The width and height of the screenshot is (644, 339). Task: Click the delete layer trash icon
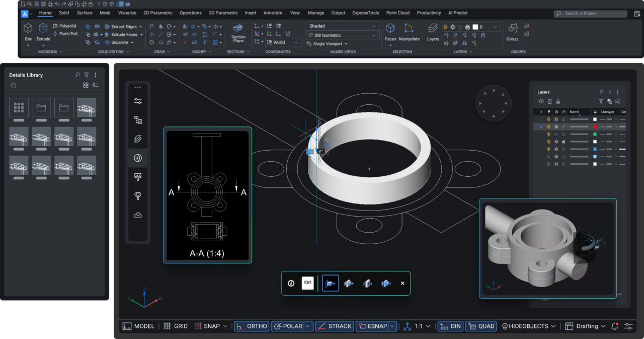550,101
